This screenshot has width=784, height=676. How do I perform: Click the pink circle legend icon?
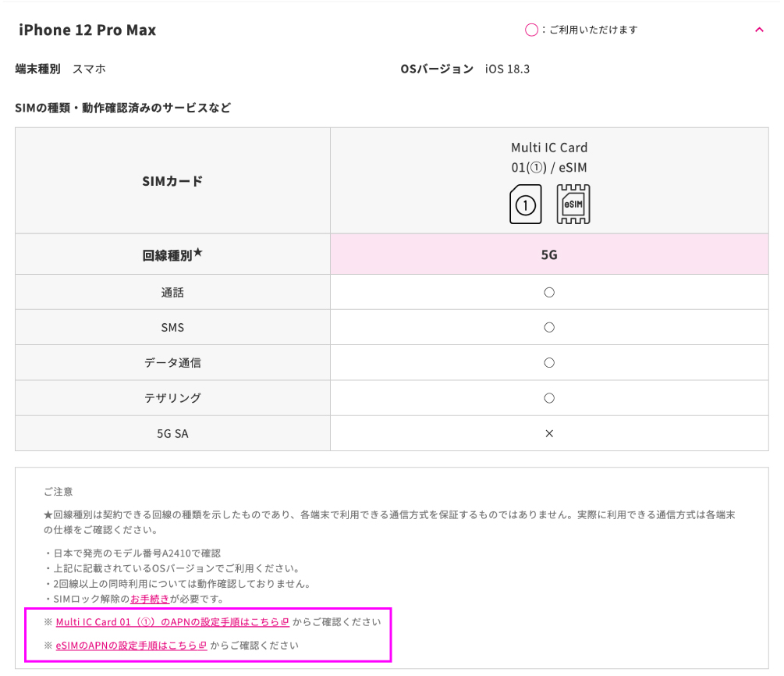(531, 30)
